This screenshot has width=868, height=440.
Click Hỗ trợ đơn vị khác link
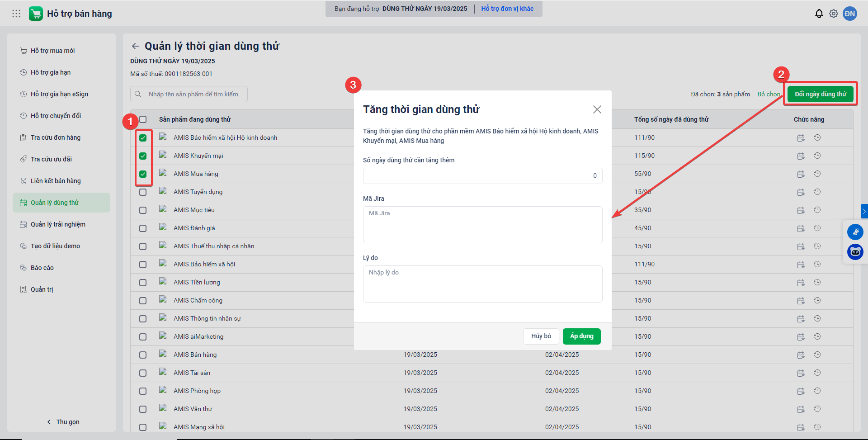pyautogui.click(x=507, y=9)
